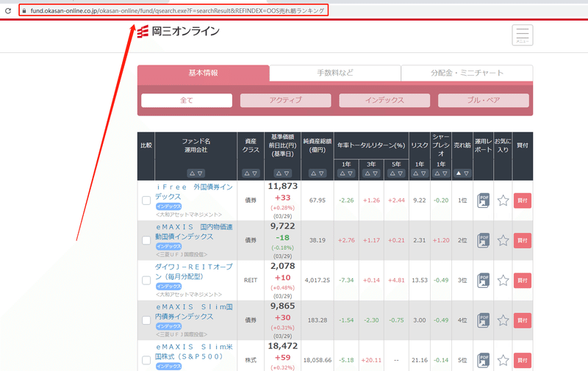Select the ブル・ベア filter

point(484,101)
